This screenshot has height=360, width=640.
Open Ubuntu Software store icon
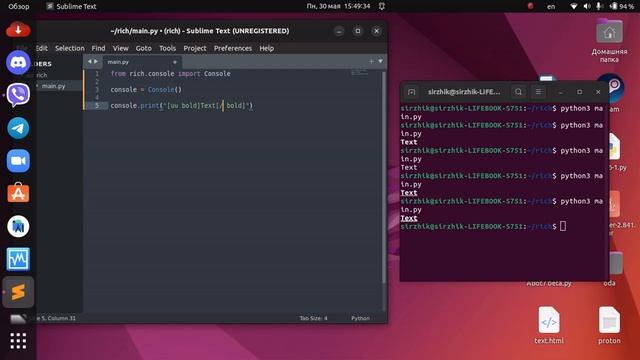click(18, 193)
